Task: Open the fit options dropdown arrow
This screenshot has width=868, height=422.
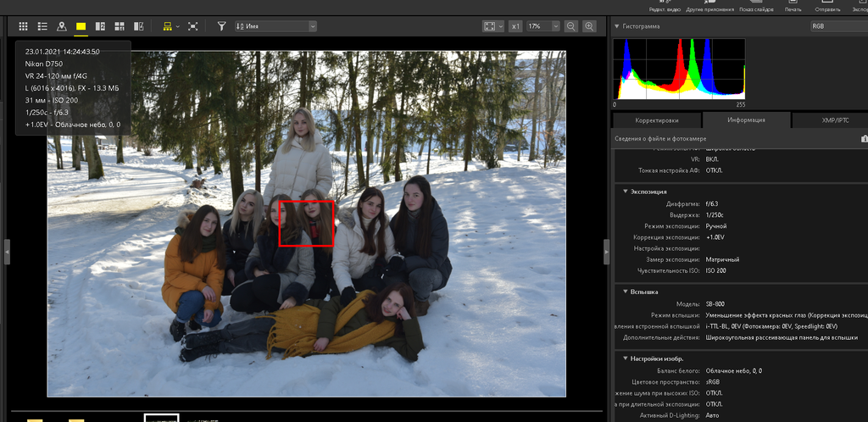Action: 500,26
